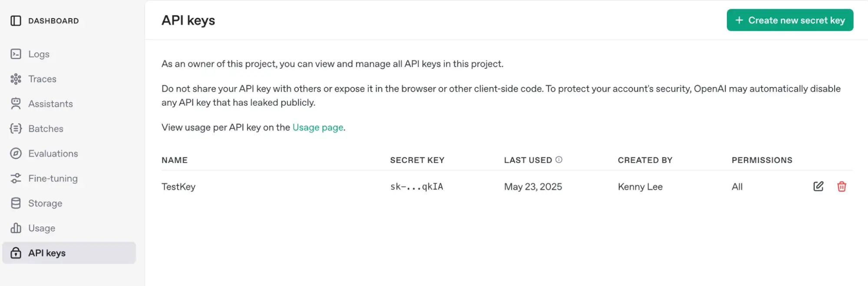
Task: Open the Usage page link
Action: tap(318, 127)
